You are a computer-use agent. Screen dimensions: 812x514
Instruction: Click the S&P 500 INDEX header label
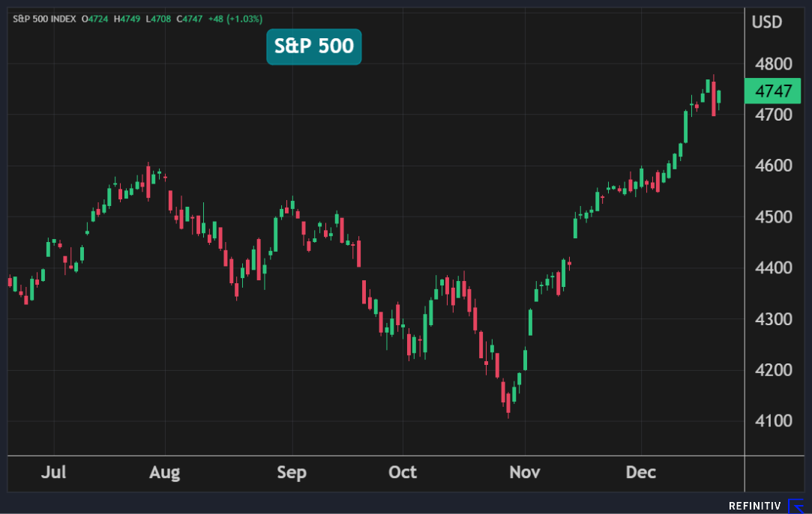point(45,19)
